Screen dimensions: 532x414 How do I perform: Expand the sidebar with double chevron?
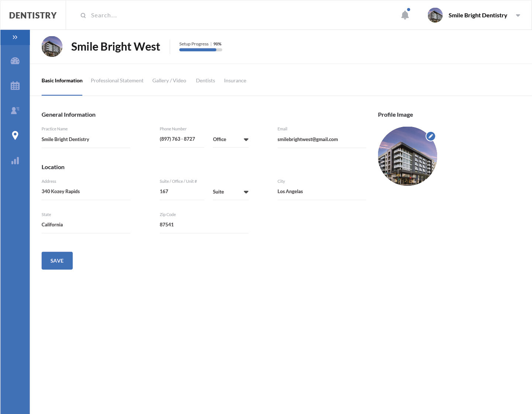[15, 37]
